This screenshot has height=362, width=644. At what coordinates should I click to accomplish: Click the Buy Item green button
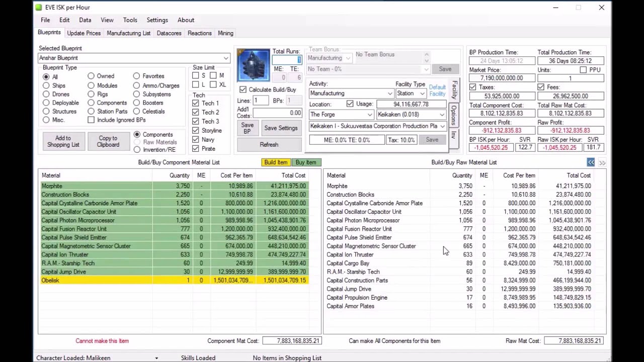[306, 162]
